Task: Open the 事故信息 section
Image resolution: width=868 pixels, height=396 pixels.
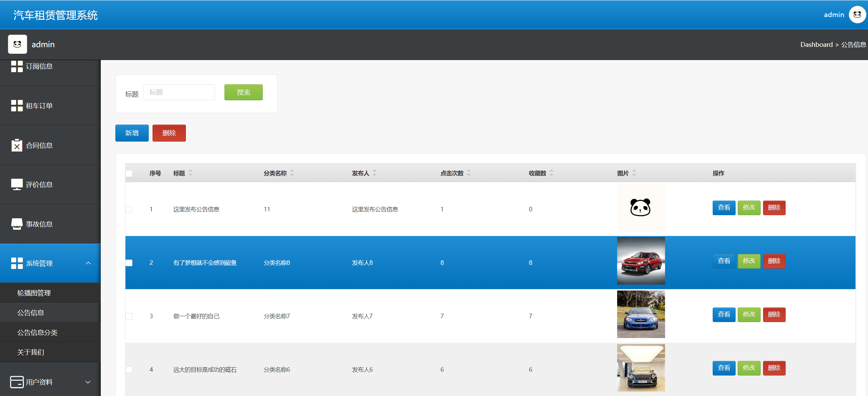Action: click(x=40, y=224)
